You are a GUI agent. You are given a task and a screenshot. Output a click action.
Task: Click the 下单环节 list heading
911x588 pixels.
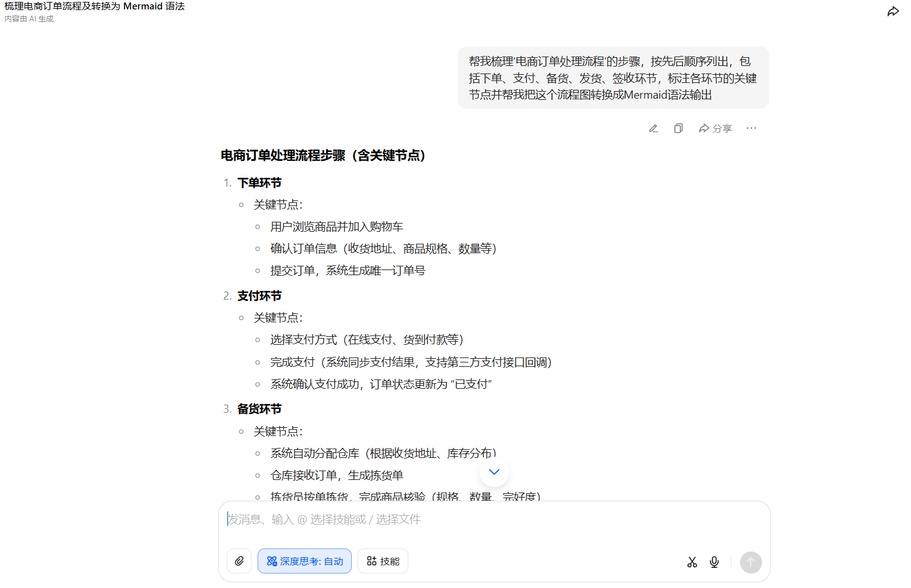click(x=259, y=183)
